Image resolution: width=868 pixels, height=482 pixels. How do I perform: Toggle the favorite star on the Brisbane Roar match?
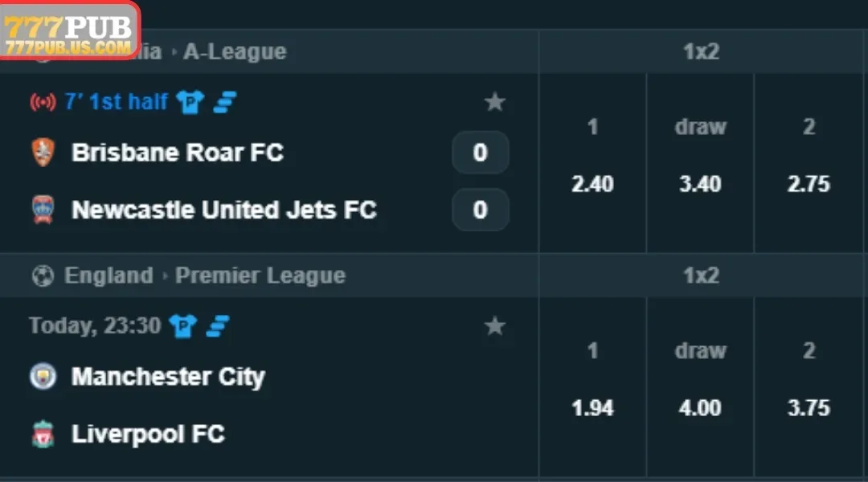[x=495, y=101]
